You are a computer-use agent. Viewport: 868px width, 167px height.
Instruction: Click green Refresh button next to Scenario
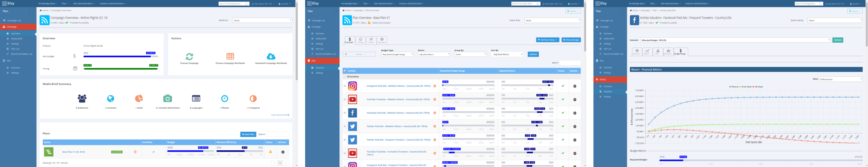click(837, 40)
